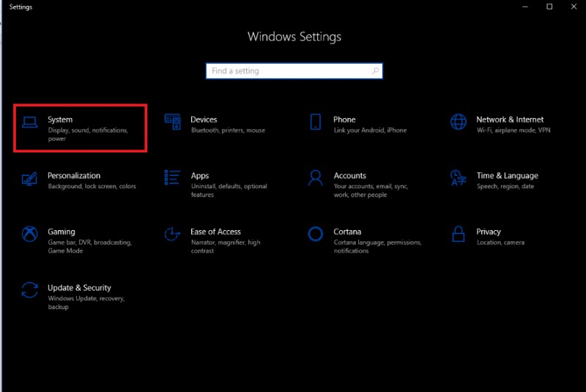
Task: Maximize the Settings window
Action: click(x=549, y=7)
